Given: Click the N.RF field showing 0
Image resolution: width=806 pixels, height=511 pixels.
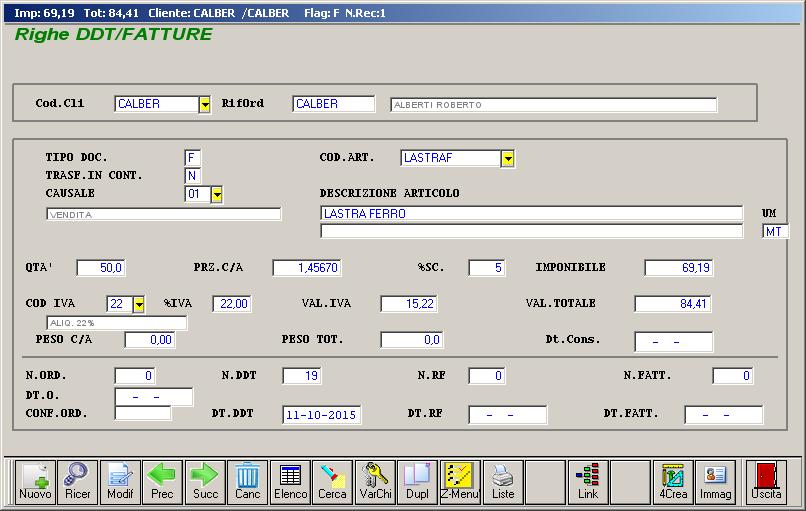Looking at the screenshot, I should (487, 376).
